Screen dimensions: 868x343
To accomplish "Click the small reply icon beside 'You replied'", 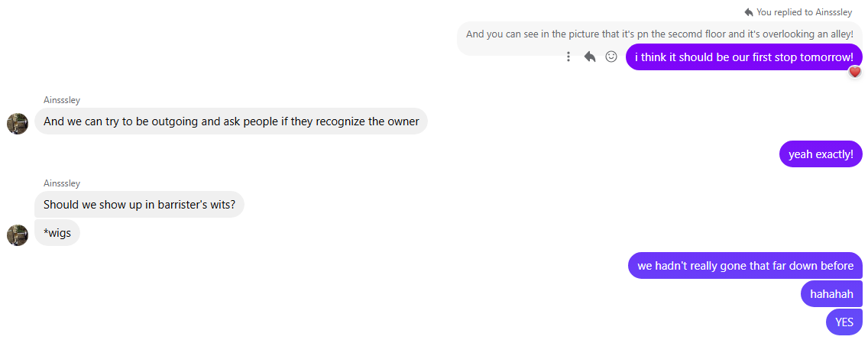I will click(749, 12).
